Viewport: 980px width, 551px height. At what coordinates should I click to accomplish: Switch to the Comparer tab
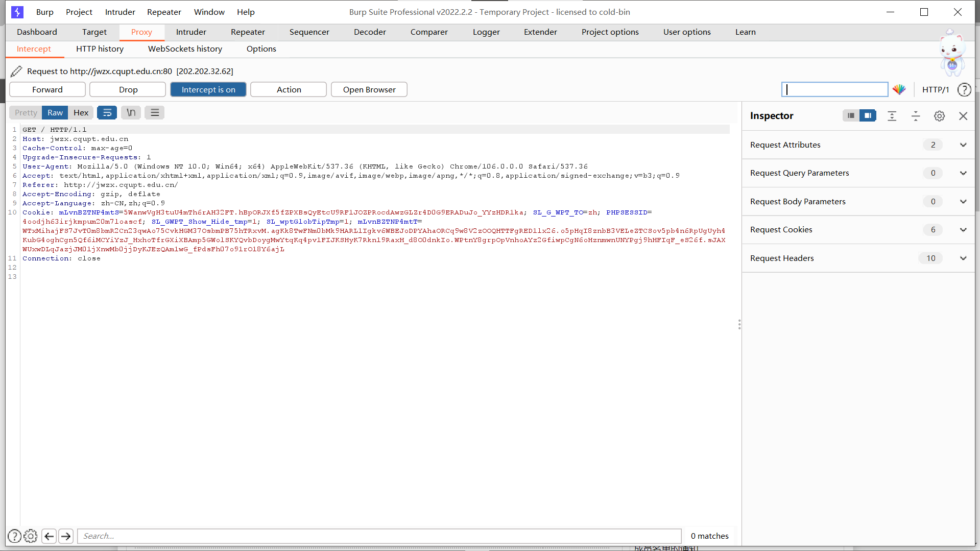(x=429, y=32)
